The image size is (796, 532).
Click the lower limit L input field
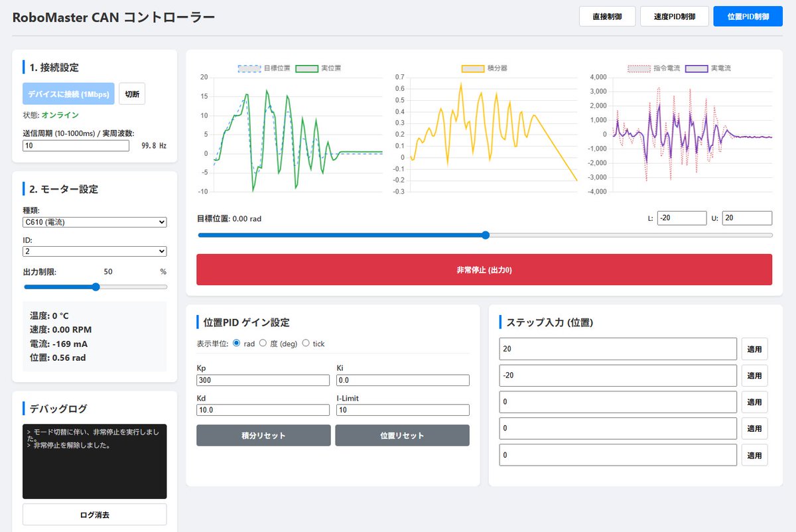[682, 218]
